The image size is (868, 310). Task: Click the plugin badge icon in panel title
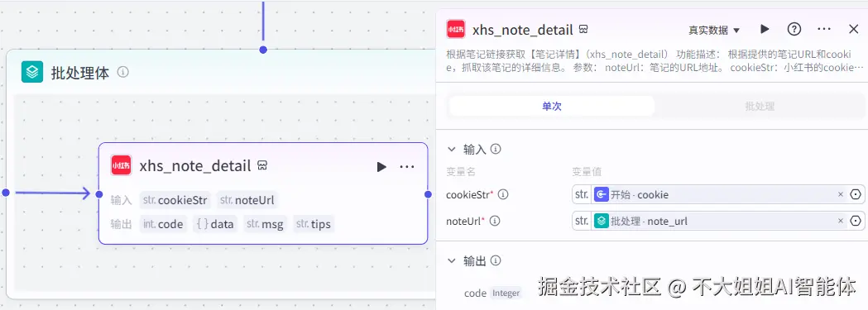(583, 29)
